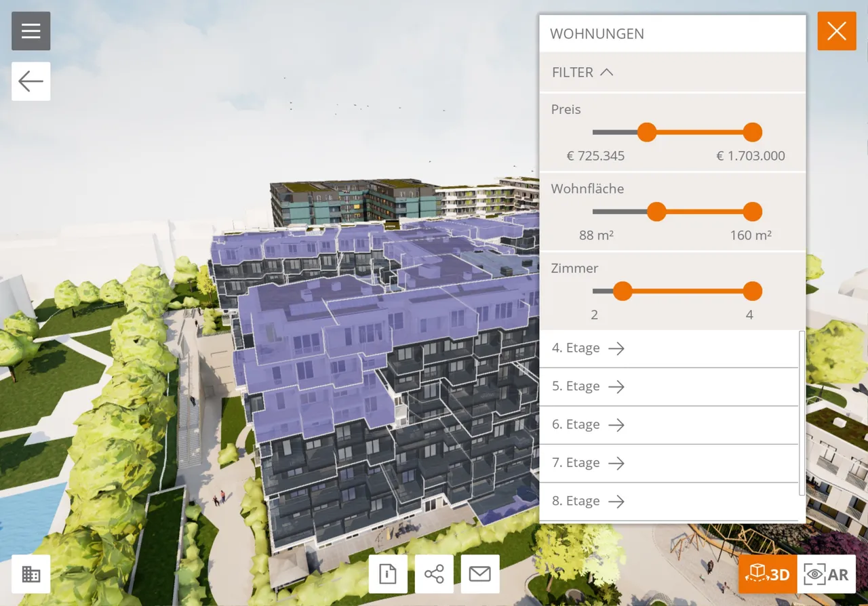Open the 4. Etage list entry
The width and height of the screenshot is (868, 606).
587,348
